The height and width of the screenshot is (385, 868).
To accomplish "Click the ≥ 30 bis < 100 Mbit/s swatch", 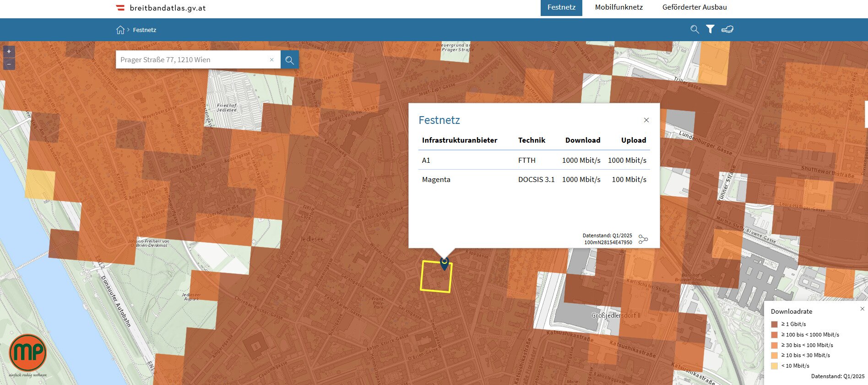I will (x=774, y=345).
